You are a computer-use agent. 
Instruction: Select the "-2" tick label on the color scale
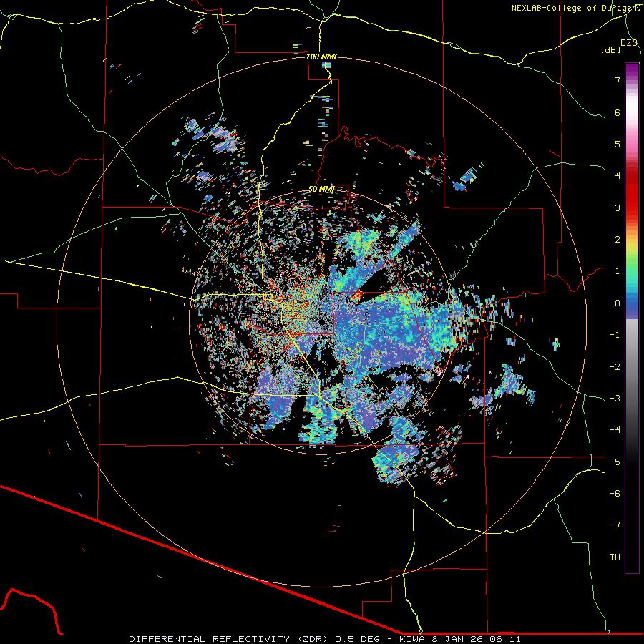pyautogui.click(x=615, y=367)
